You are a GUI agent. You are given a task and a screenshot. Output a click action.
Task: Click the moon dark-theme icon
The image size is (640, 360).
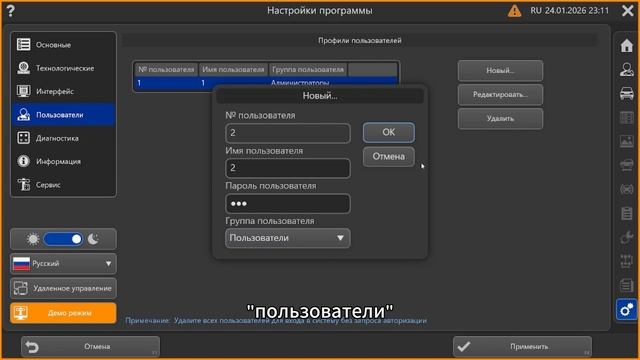[x=93, y=239]
